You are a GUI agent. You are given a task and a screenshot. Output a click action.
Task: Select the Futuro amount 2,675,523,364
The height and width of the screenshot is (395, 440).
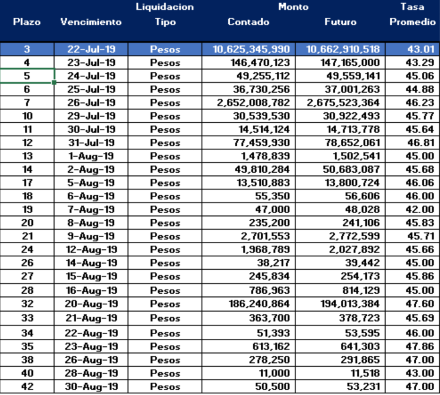(340, 102)
